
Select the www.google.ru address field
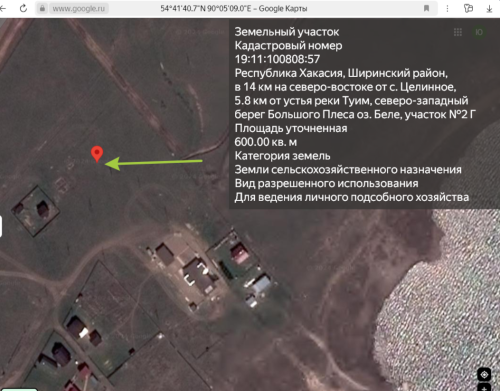click(x=79, y=8)
